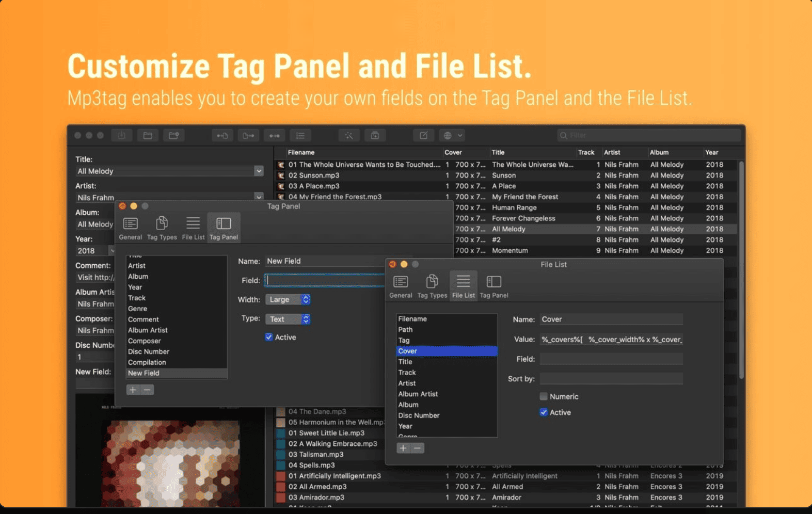Open the Width dropdown showing Large
Viewport: 812px width, 514px height.
coord(288,299)
